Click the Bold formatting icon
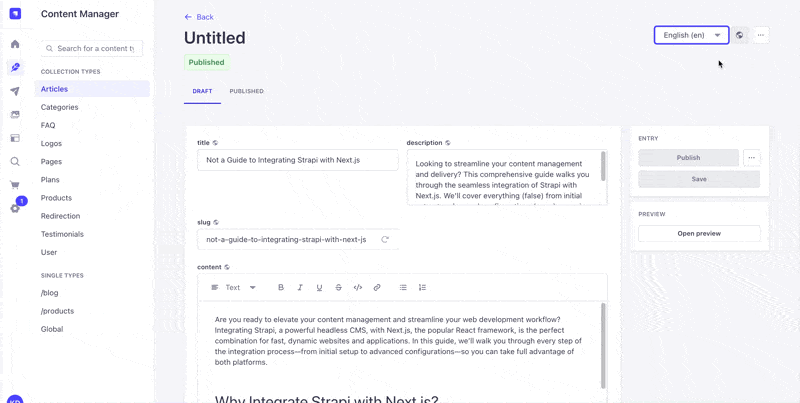The height and width of the screenshot is (403, 800). [281, 288]
